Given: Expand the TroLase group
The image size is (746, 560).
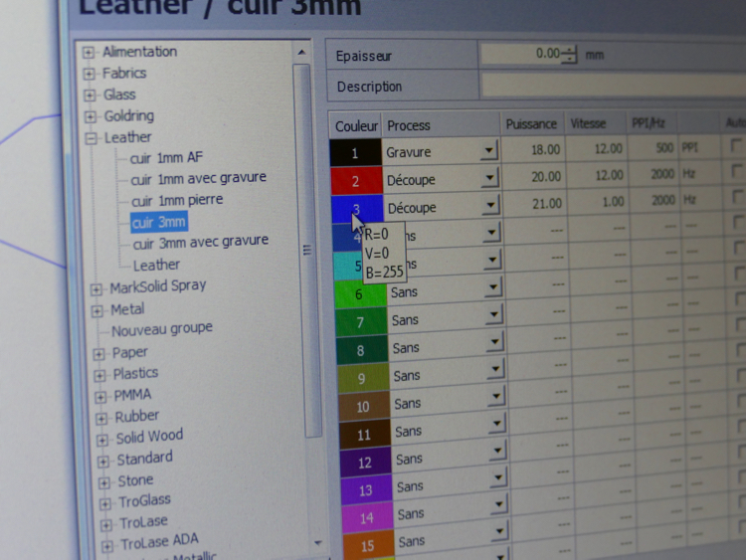Looking at the screenshot, I should (106, 525).
